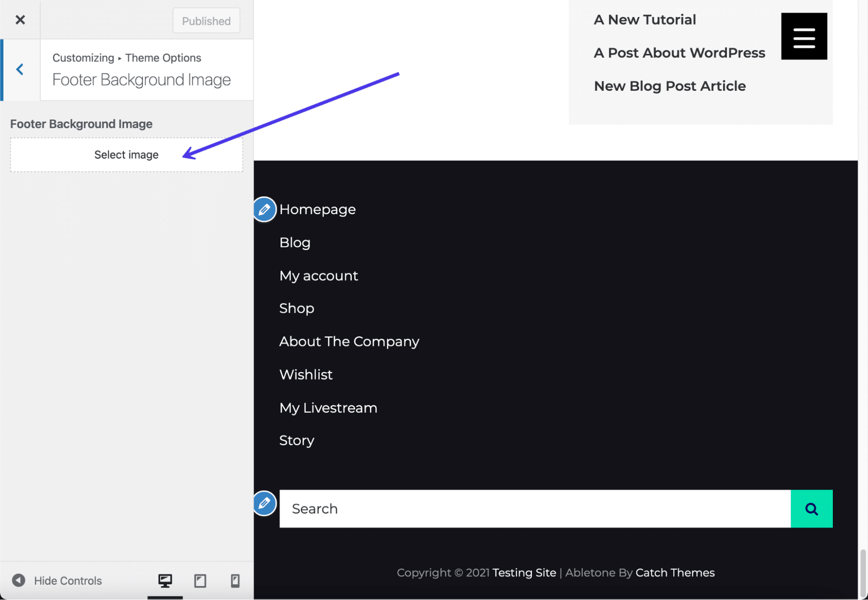Click the desktop preview icon bottom bar
Image resolution: width=868 pixels, height=600 pixels.
[165, 581]
